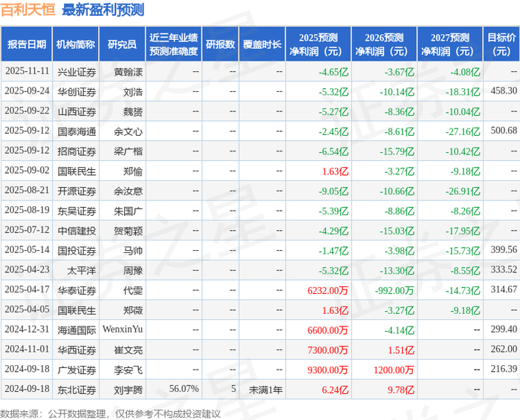Screen dimensions: 520x420
Task: Click the 2025预测净利润 column header
Action: click(x=319, y=44)
